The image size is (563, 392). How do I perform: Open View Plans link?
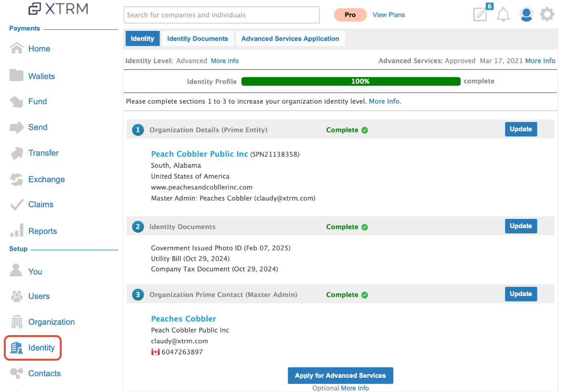(389, 15)
